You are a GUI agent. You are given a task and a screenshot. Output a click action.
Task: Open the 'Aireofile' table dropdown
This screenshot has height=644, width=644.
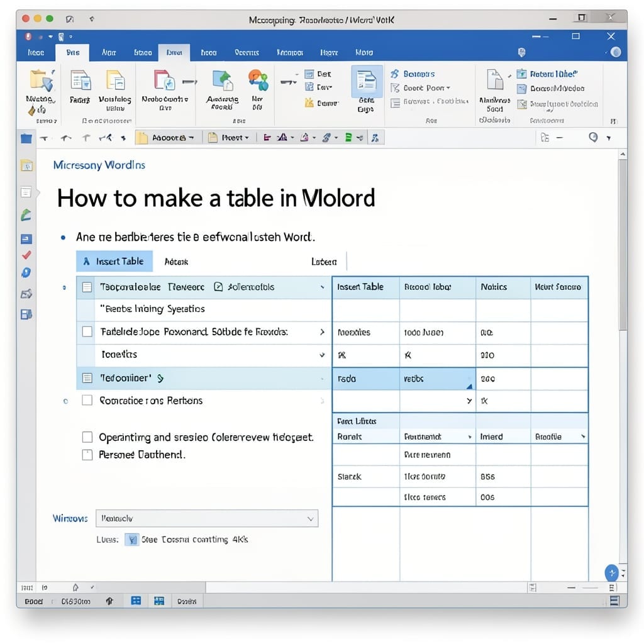(583, 436)
